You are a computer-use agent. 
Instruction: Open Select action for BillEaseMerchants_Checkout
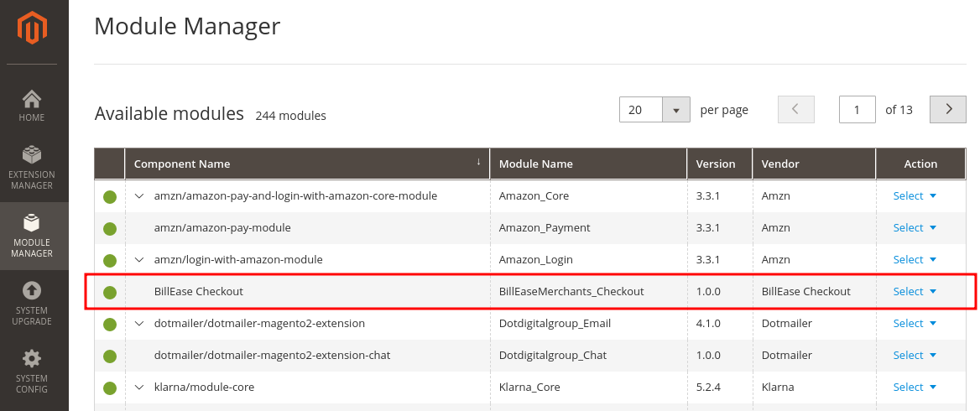pyautogui.click(x=915, y=291)
